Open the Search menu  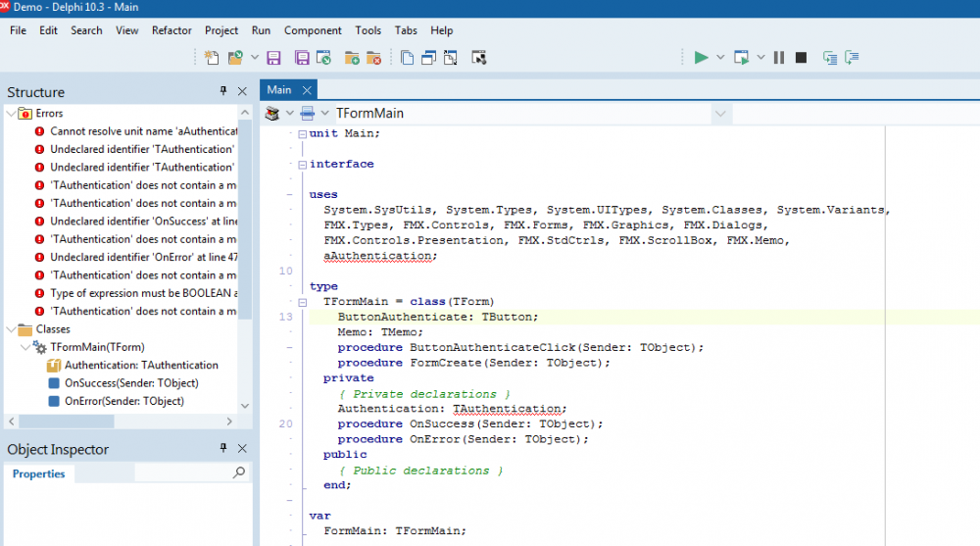(x=86, y=30)
